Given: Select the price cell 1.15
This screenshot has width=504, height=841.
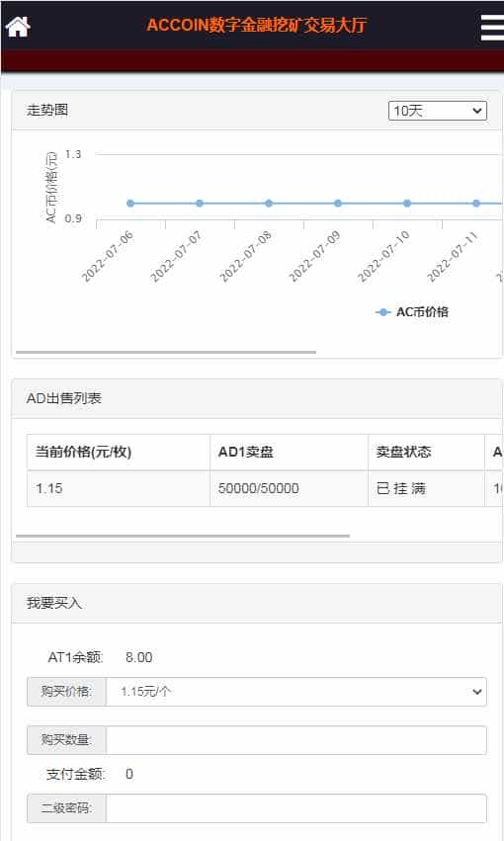Looking at the screenshot, I should coord(119,488).
